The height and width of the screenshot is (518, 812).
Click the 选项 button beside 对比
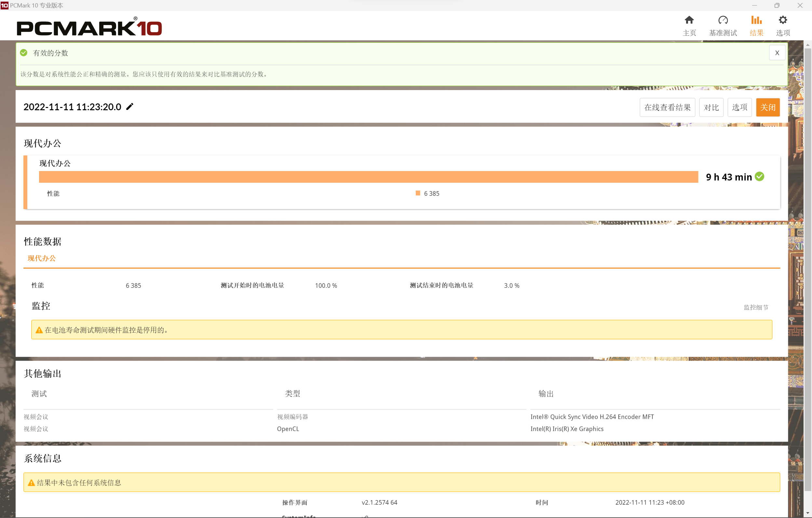coord(739,107)
